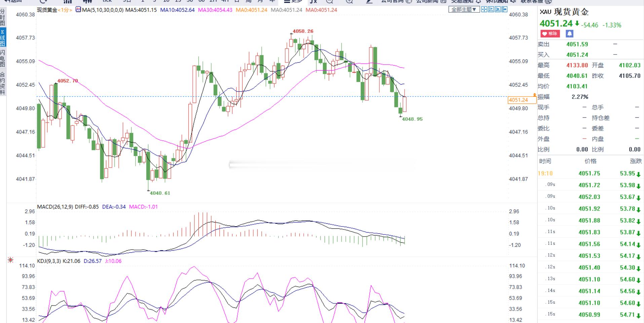Click the blue bell price-alert icon
Screen dimensions: 644x323
pos(569,34)
